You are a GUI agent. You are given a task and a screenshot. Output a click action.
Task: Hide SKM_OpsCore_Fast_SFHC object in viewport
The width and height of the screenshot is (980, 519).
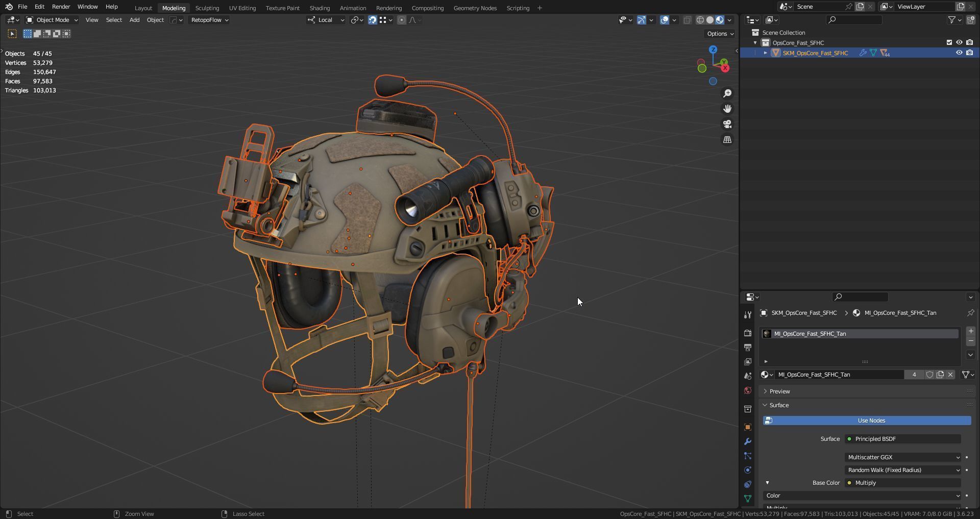959,53
